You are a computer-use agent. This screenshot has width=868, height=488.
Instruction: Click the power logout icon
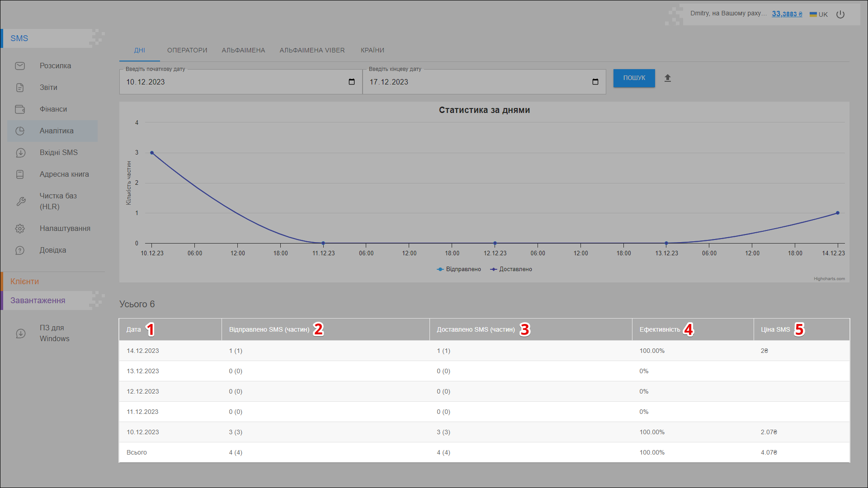(x=840, y=14)
